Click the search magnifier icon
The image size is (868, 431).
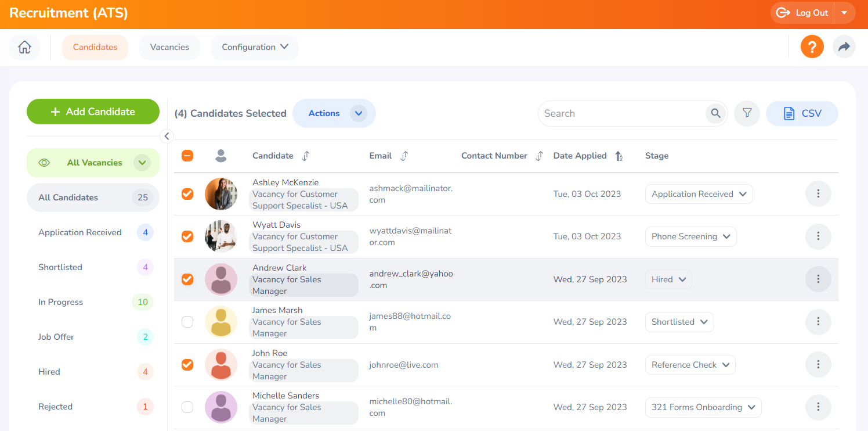pyautogui.click(x=716, y=113)
